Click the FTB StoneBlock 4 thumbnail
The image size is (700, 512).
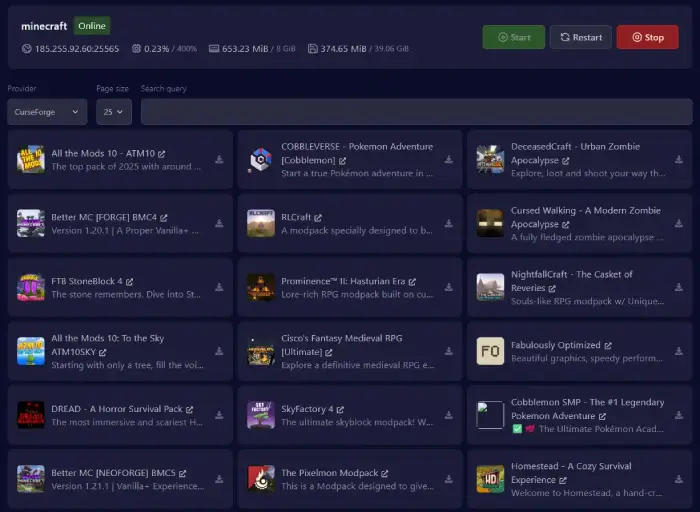(31, 287)
